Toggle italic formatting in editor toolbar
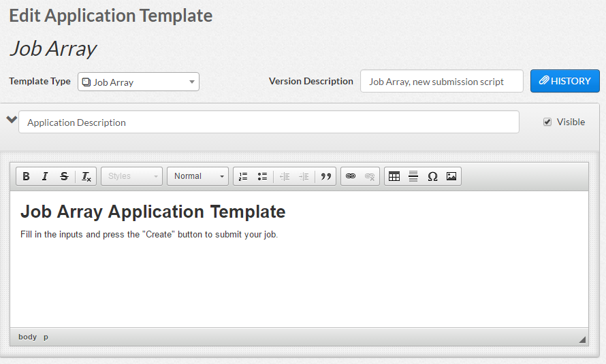Viewport: 606px width, 364px height. [x=45, y=176]
